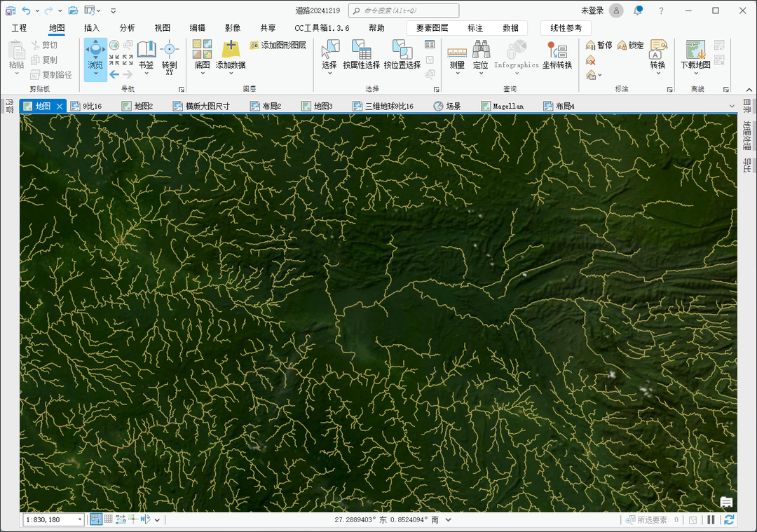This screenshot has width=757, height=532.
Task: Toggle the inference (crosshair) icon in status bar
Action: pyautogui.click(x=133, y=519)
